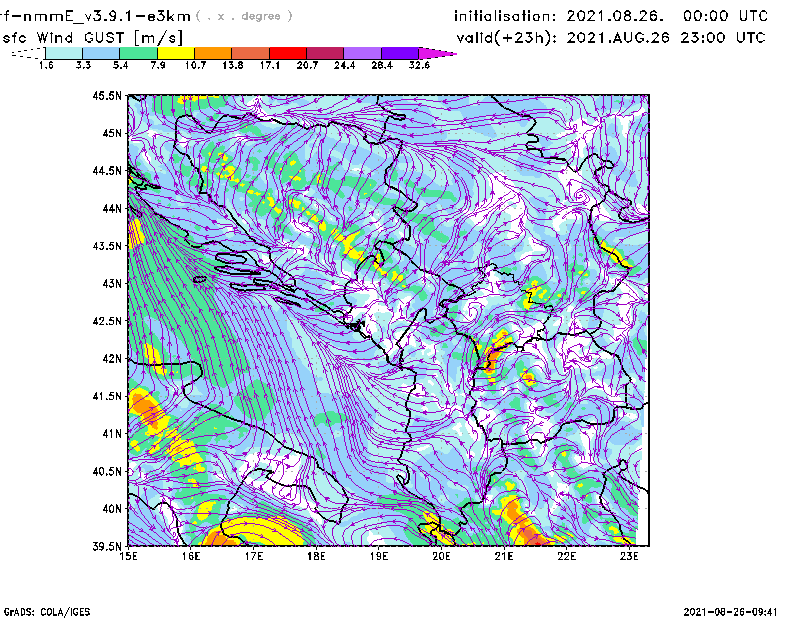Click the violet legend color swatch
The height and width of the screenshot is (618, 800).
tap(400, 53)
